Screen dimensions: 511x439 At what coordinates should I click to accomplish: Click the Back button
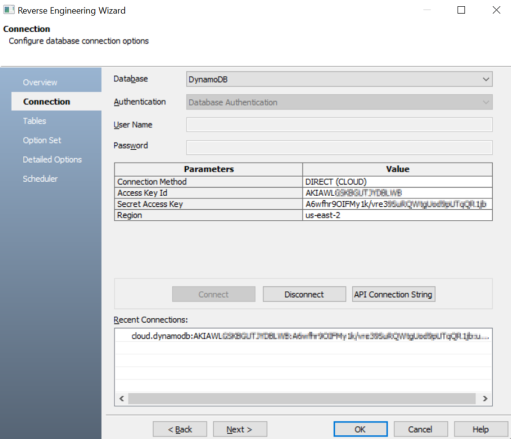180,429
